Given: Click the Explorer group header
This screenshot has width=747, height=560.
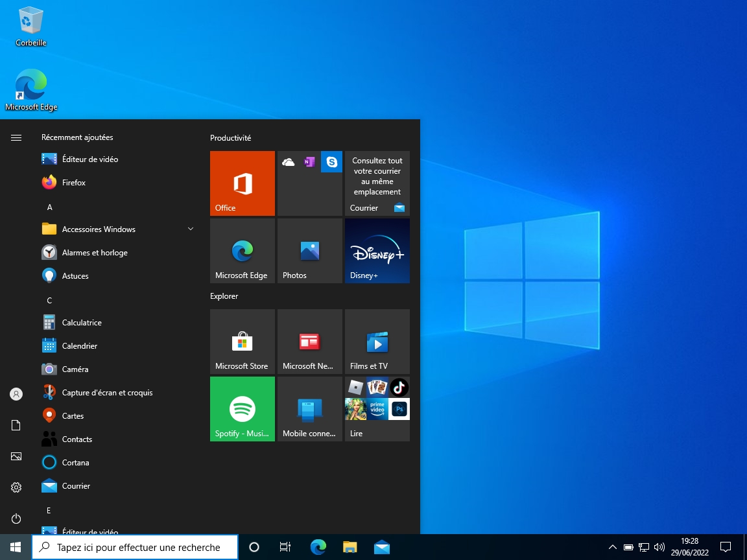Looking at the screenshot, I should pyautogui.click(x=224, y=296).
